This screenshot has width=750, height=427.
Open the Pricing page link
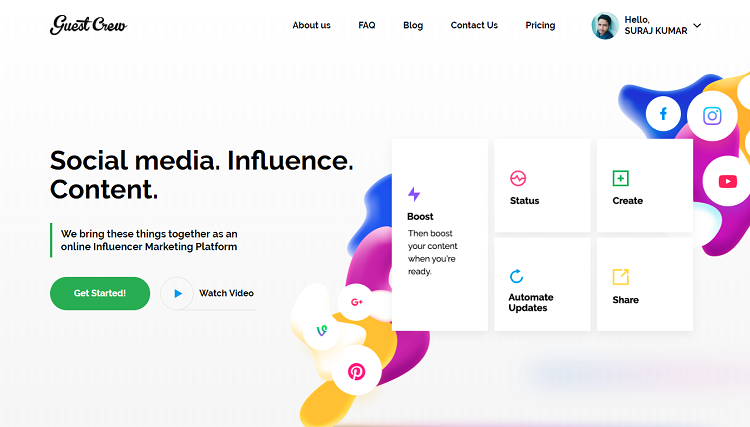(x=540, y=25)
